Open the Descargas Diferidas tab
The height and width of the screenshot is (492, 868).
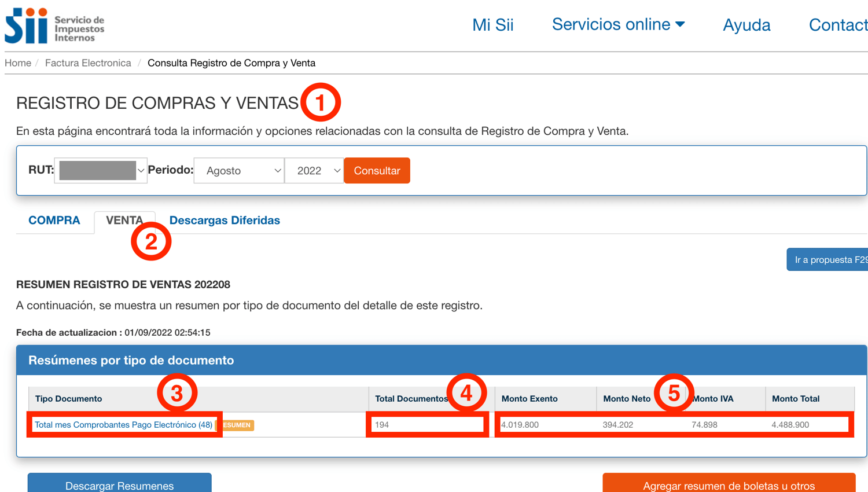click(x=225, y=221)
